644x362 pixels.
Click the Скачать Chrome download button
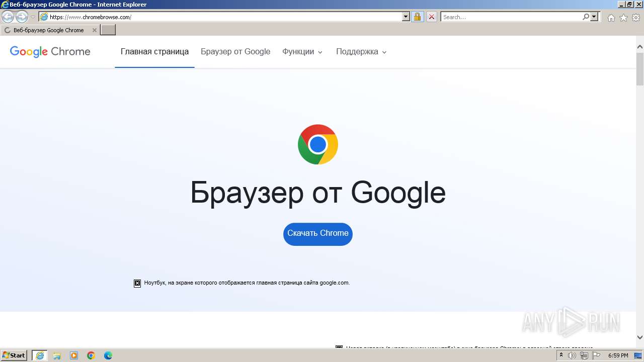[x=318, y=234]
